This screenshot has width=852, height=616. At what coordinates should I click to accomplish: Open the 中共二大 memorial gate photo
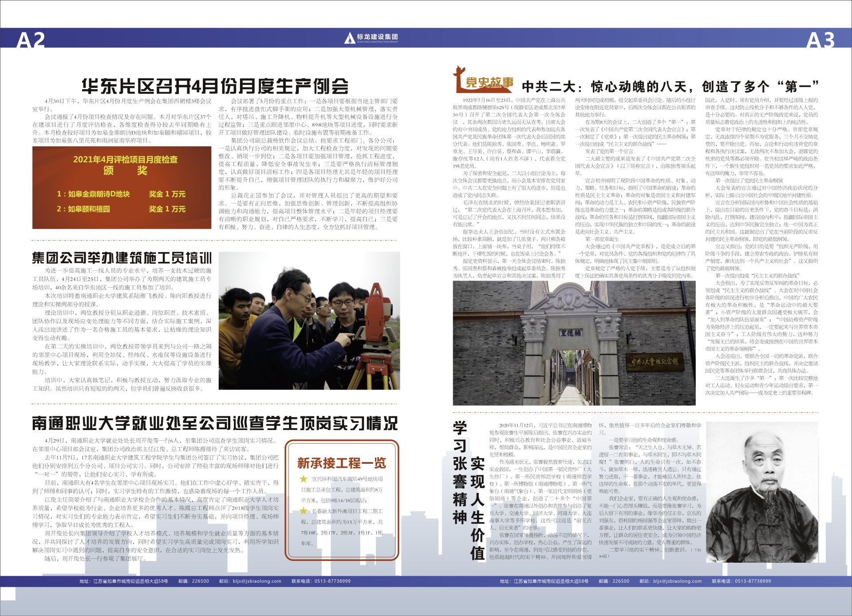(x=574, y=343)
